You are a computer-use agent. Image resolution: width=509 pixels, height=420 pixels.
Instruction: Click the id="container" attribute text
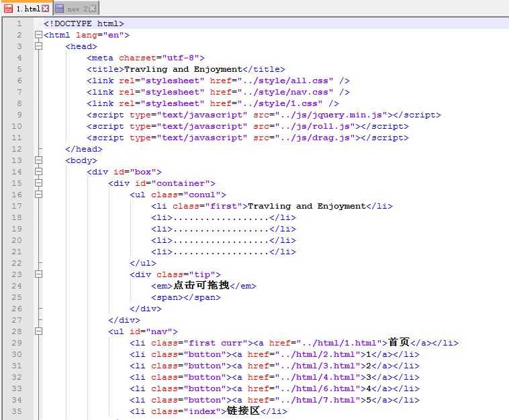pos(173,184)
